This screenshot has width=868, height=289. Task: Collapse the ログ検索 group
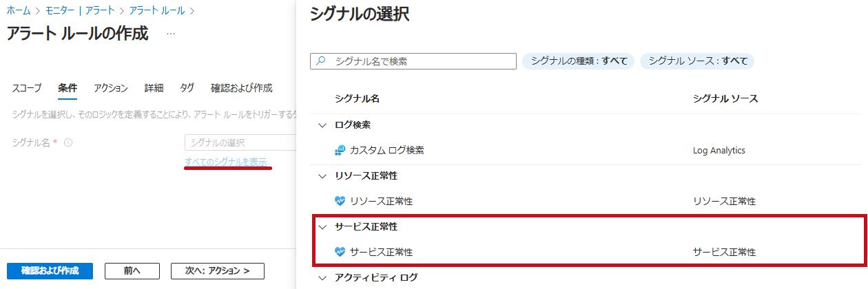(322, 125)
